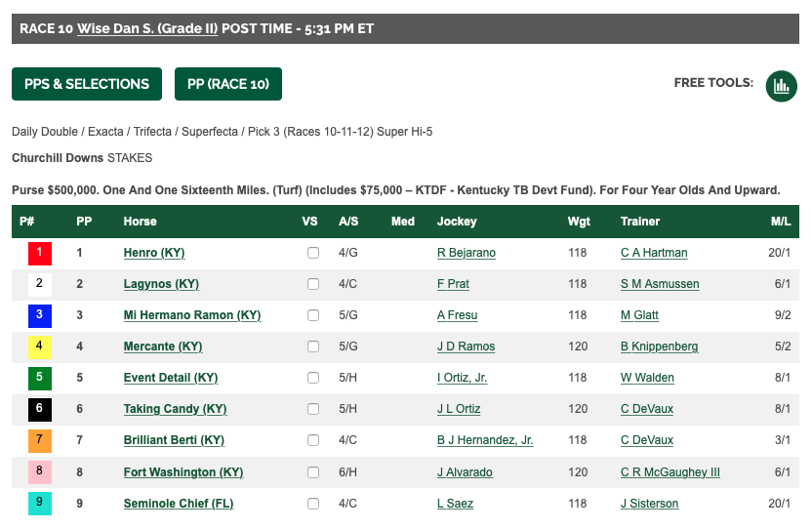Check the VS box for Henro

tap(313, 253)
